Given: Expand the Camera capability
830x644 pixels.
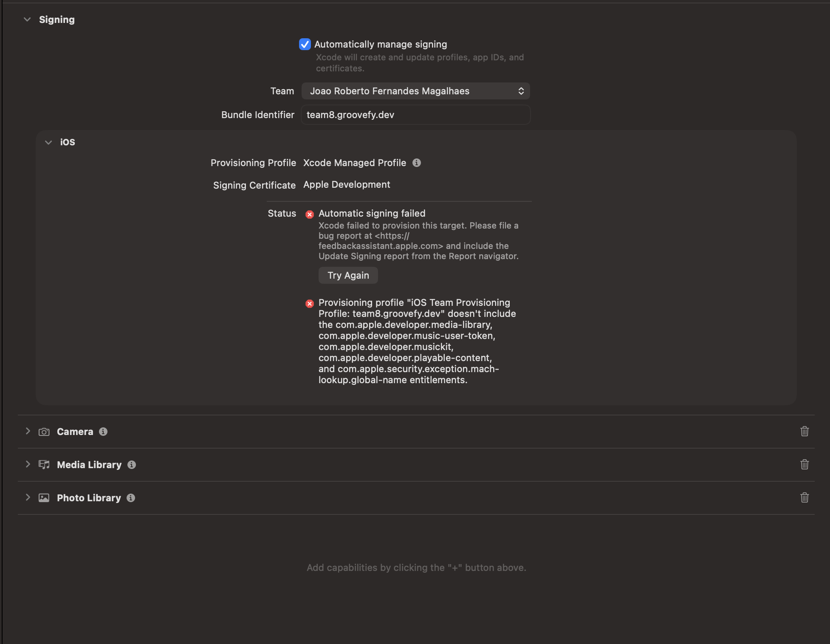Looking at the screenshot, I should (28, 431).
